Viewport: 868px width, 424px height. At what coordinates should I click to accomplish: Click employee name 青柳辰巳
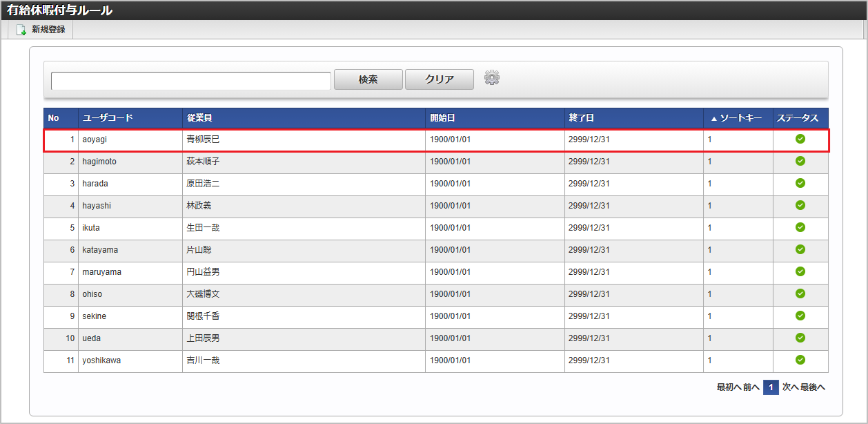203,139
